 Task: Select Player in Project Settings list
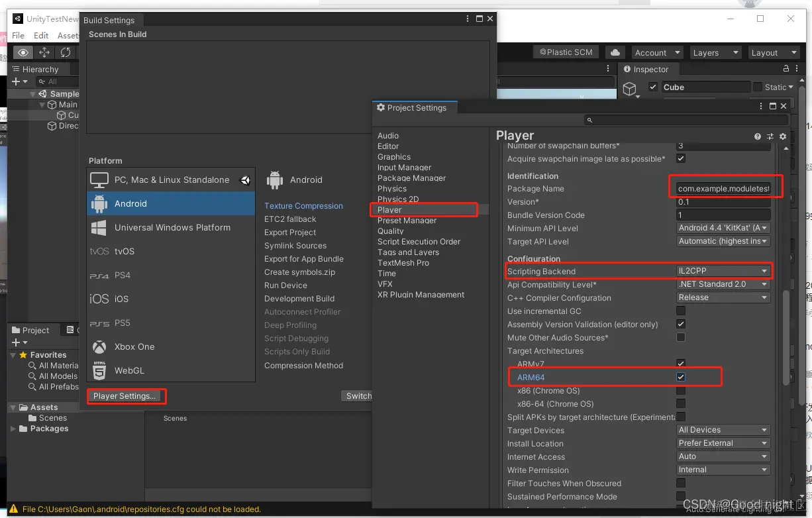(389, 209)
